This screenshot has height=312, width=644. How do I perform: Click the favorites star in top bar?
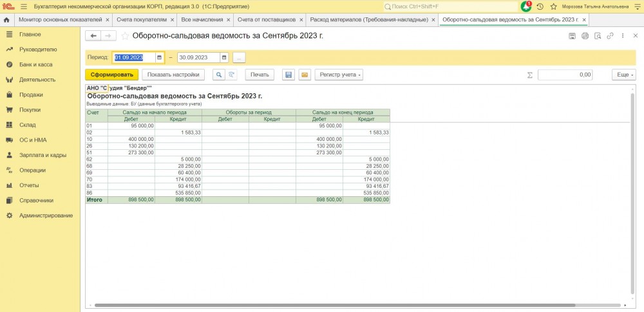553,6
